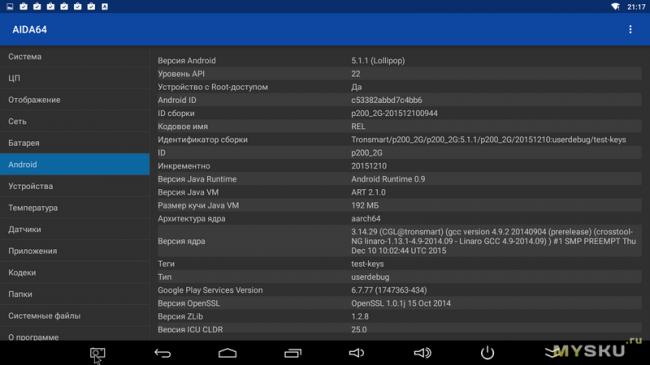Select the Идентификатор сборки label
650x365 pixels.
pyautogui.click(x=202, y=140)
